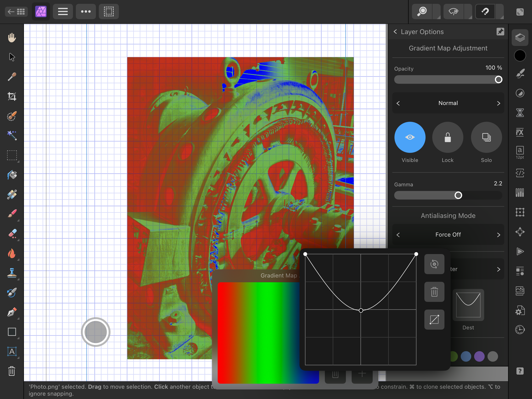This screenshot has width=532, height=399.
Task: Select the Burn tool flame icon
Action: tap(12, 254)
